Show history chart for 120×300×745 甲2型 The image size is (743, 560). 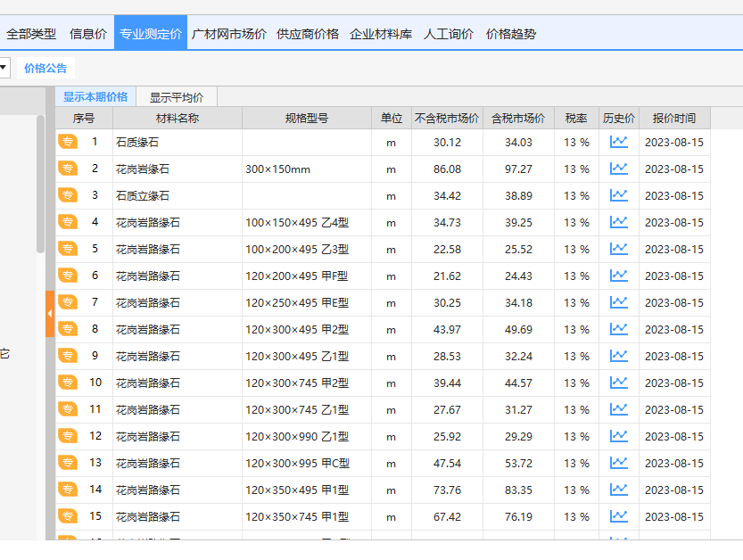(x=618, y=383)
